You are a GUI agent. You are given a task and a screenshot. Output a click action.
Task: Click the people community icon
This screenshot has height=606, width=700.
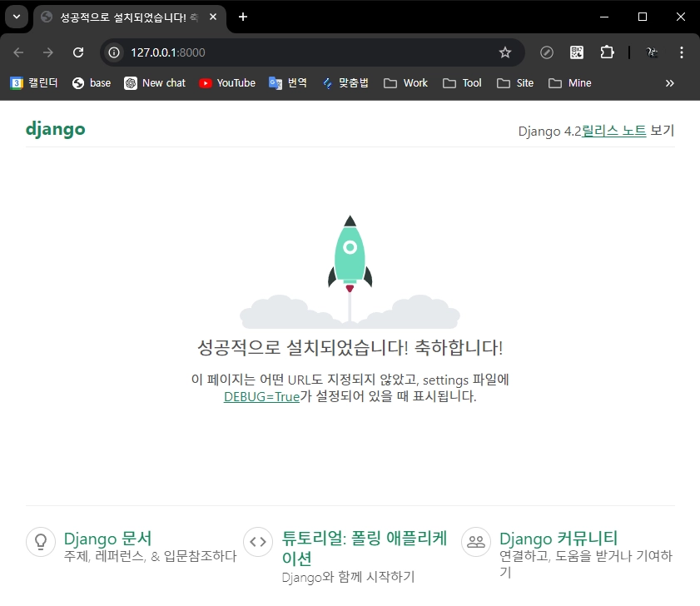point(476,542)
